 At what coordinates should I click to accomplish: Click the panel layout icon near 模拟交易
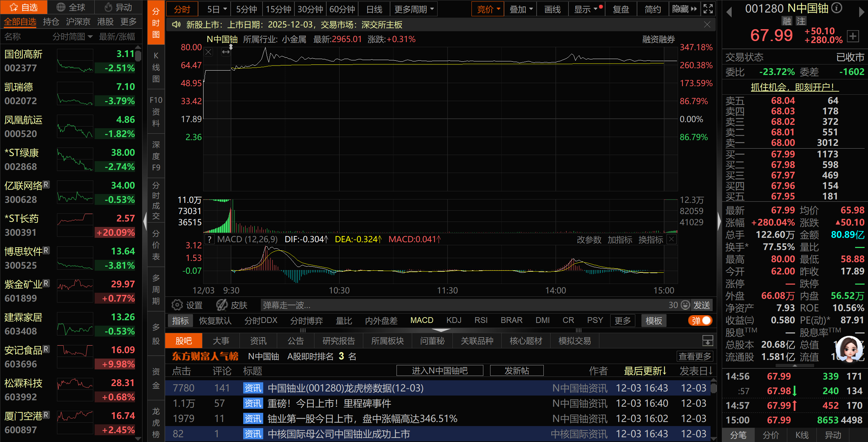(708, 341)
